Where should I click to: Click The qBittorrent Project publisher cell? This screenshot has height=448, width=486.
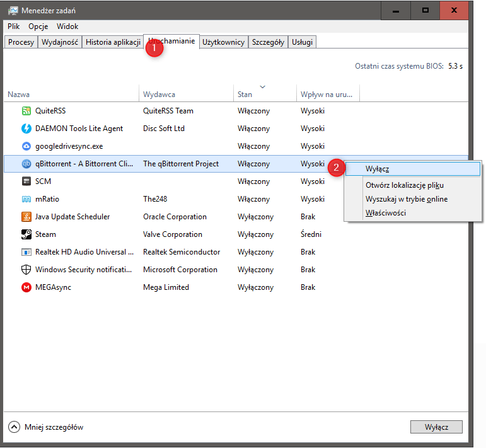tap(181, 164)
